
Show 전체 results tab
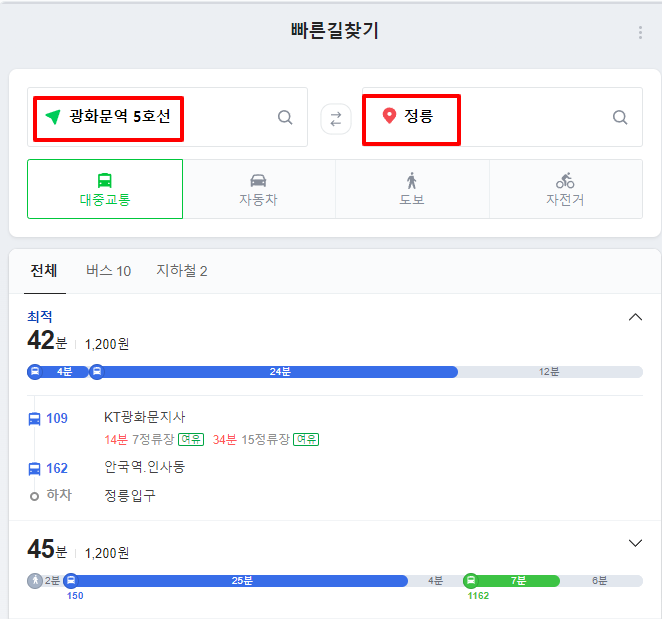pyautogui.click(x=44, y=271)
